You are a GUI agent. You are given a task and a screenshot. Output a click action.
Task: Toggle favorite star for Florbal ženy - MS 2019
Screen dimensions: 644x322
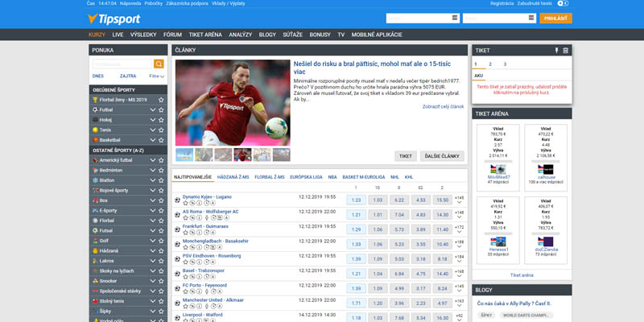[x=161, y=100]
